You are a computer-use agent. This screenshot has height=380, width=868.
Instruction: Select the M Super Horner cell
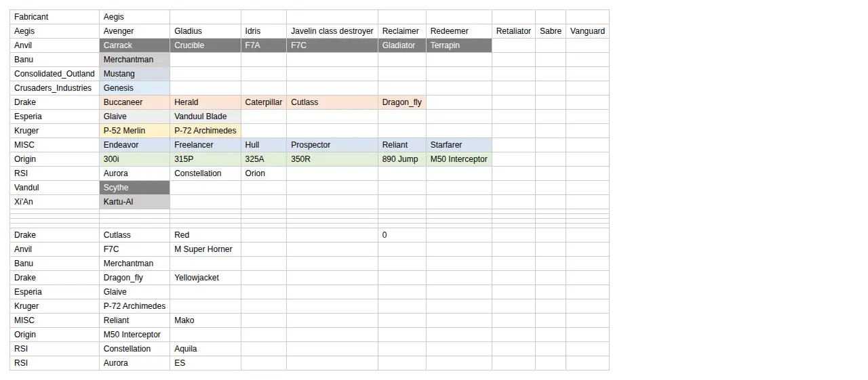205,249
